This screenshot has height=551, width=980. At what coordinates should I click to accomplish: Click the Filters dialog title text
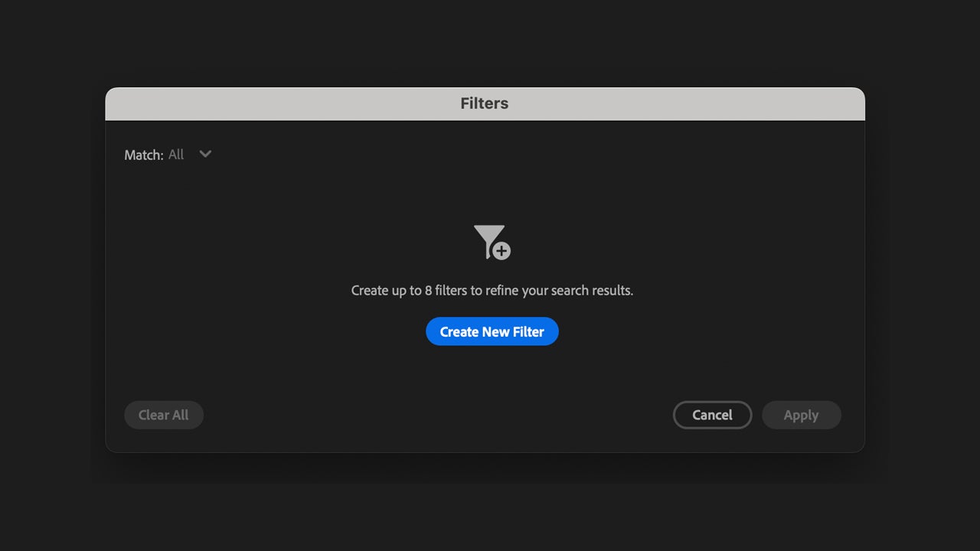point(484,103)
